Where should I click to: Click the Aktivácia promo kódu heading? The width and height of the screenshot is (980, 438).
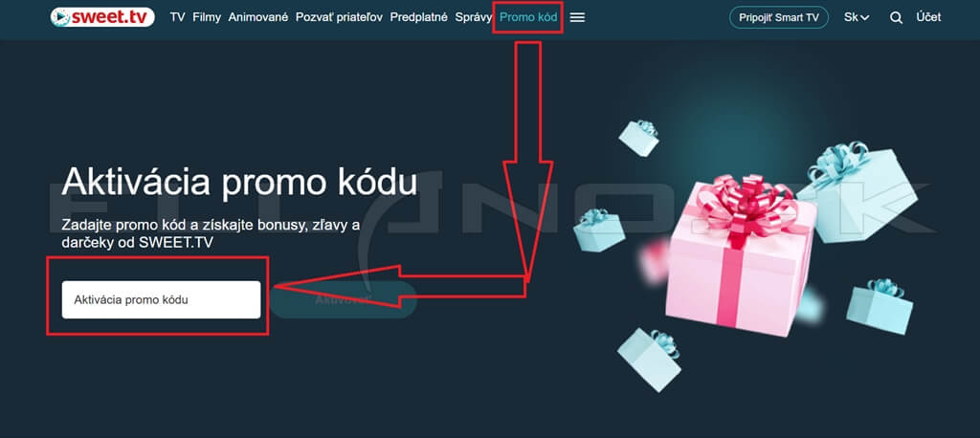click(x=239, y=183)
